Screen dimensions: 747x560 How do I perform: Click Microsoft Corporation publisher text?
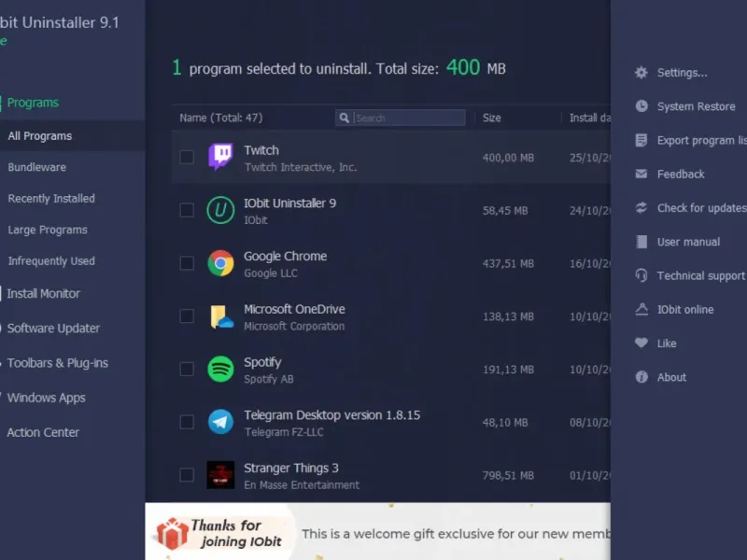(294, 326)
